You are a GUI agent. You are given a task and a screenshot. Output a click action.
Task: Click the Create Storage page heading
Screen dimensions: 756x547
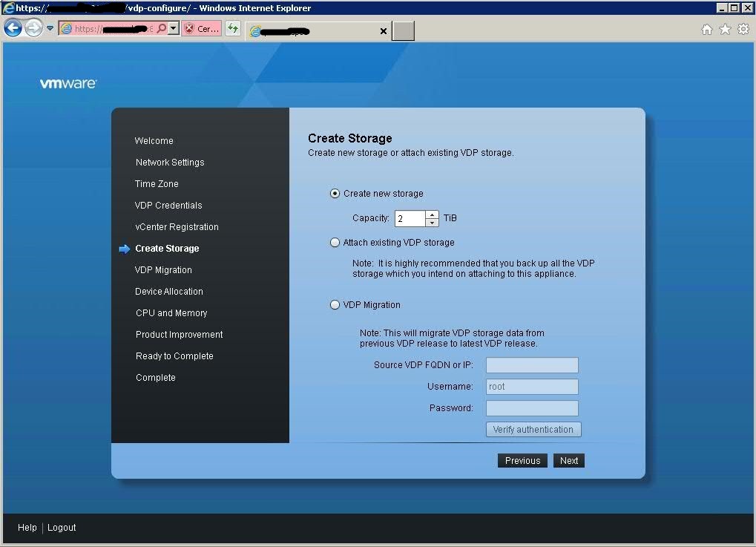(350, 139)
